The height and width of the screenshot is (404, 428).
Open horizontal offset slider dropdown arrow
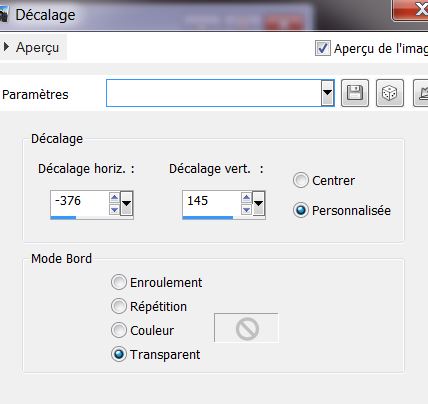tap(127, 203)
